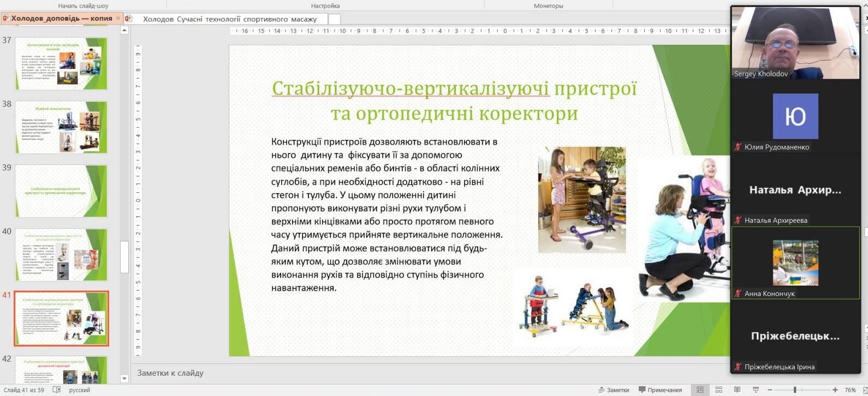Switch to Normal view in status bar

[x=700, y=390]
